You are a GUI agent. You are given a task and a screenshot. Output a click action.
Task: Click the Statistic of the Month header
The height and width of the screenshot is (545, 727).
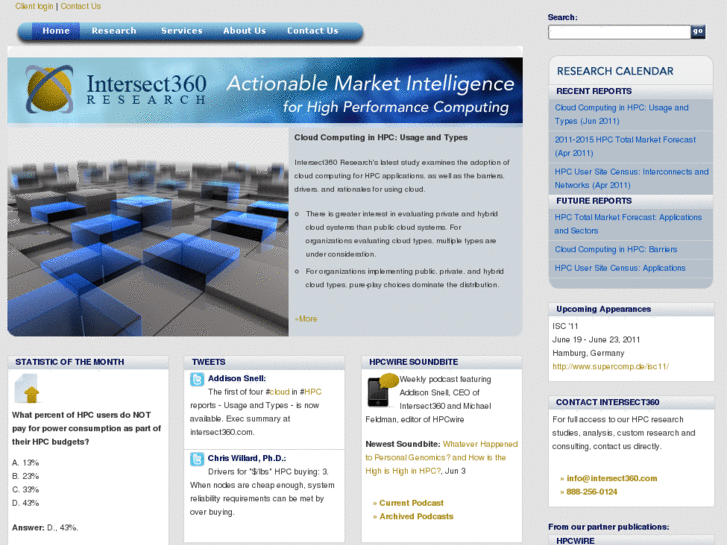70,362
